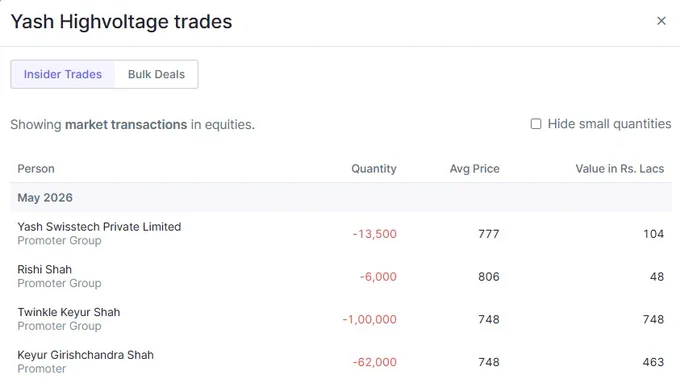
Task: Open the Bulk Deals tab
Action: click(x=156, y=74)
